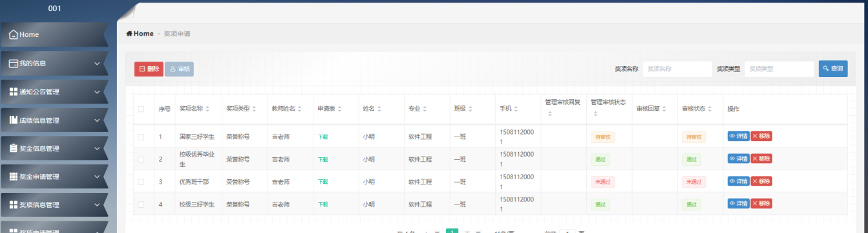The image size is (868, 233).
Task: Click 移除 for 优秀班干部 row
Action: tap(761, 181)
